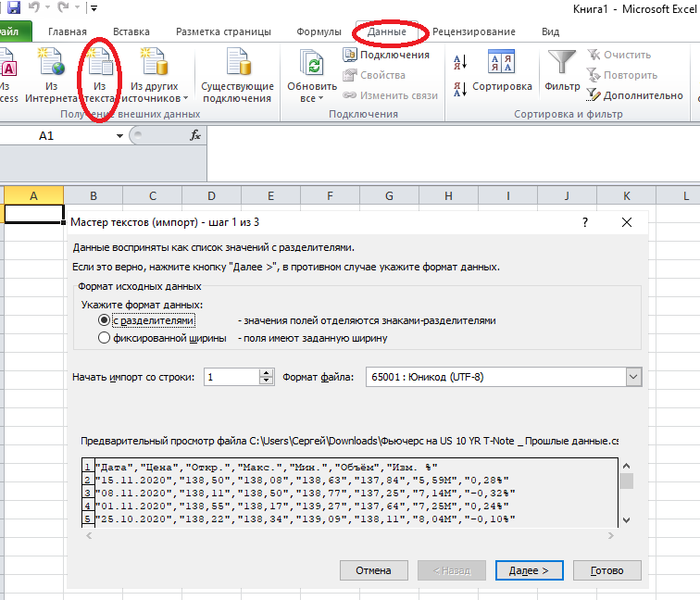Click preview row starting with 01.11.2020
The height and width of the screenshot is (600, 700).
click(x=302, y=506)
